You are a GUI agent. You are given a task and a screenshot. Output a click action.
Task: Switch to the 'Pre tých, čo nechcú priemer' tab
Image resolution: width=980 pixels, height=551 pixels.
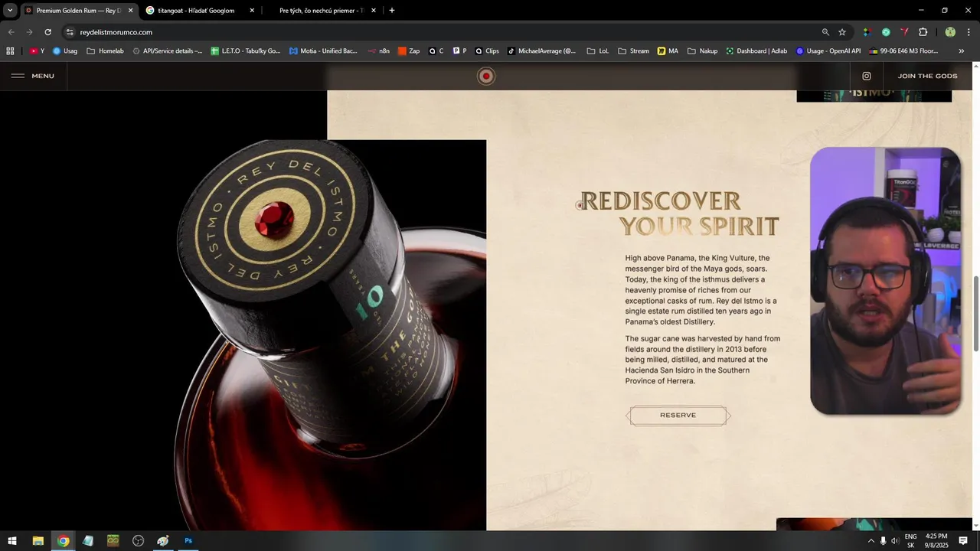(325, 11)
